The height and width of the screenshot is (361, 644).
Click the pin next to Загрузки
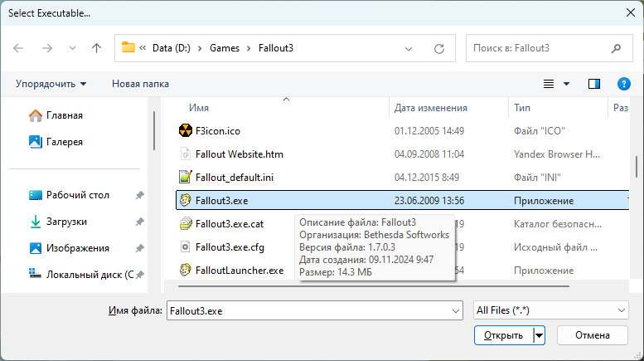[x=140, y=222]
